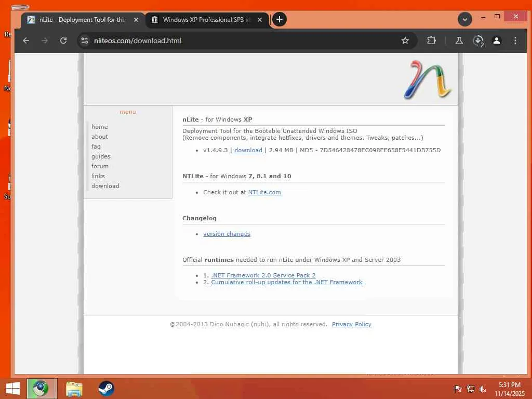
Task: Switch to the nLite Deployment Tool tab
Action: coord(83,20)
